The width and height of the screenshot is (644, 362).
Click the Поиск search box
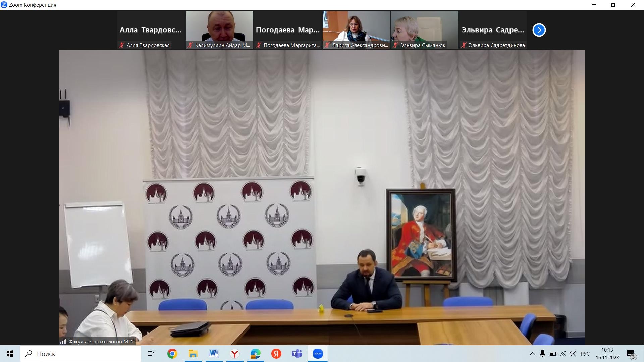click(x=80, y=354)
